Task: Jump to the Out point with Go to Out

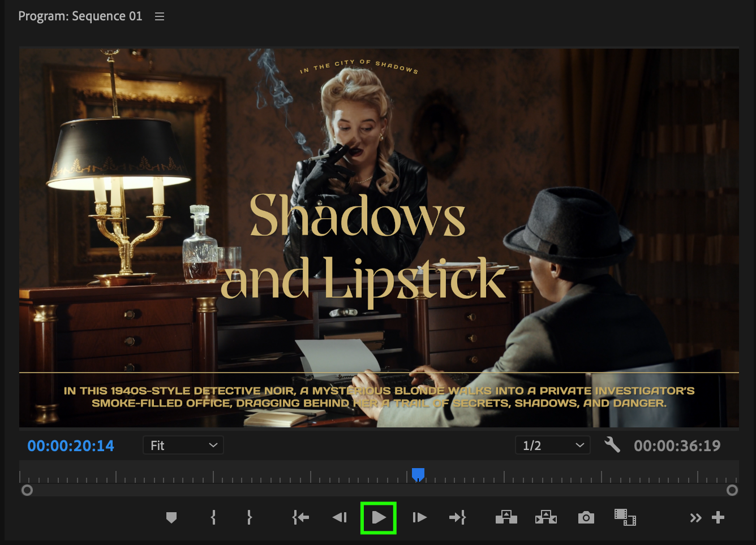Action: pos(457,517)
